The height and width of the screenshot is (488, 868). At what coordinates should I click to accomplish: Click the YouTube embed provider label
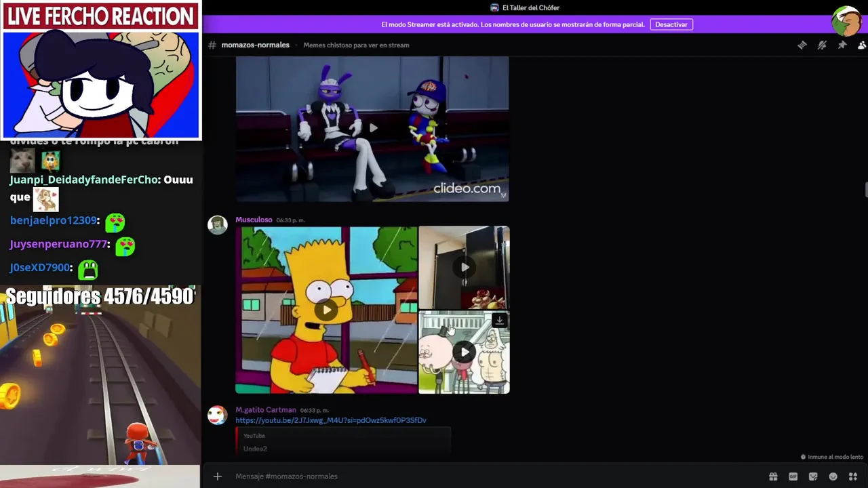[254, 436]
